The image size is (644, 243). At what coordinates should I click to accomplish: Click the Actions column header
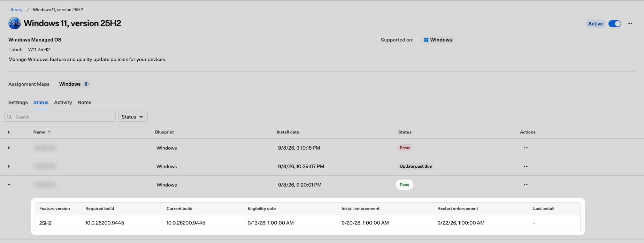coord(528,132)
